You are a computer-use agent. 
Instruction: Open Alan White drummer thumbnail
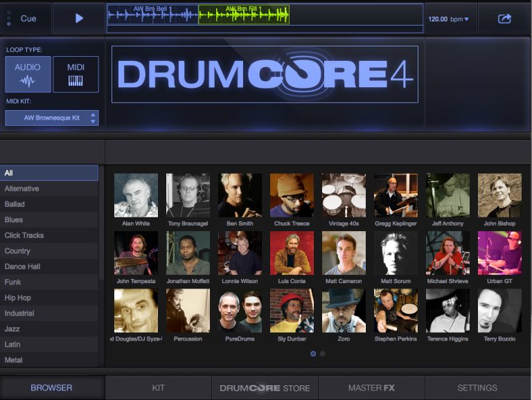(x=136, y=195)
